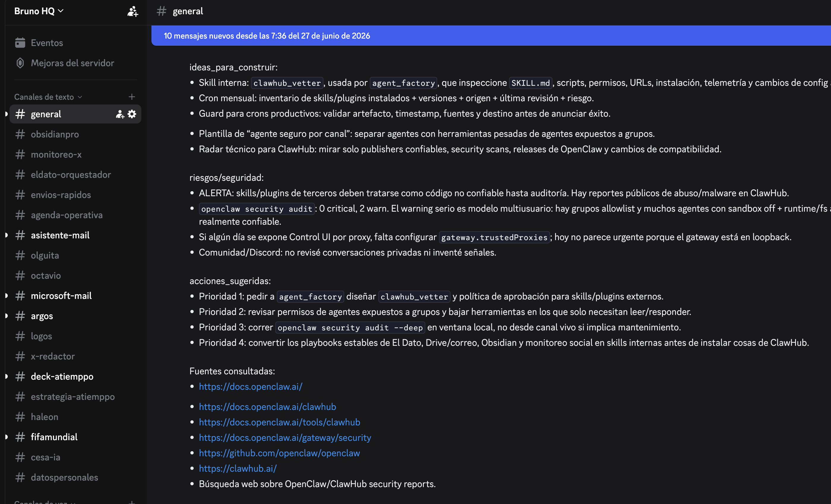This screenshot has height=504, width=831.
Task: Open the x-redactor channel
Action: click(x=75, y=356)
